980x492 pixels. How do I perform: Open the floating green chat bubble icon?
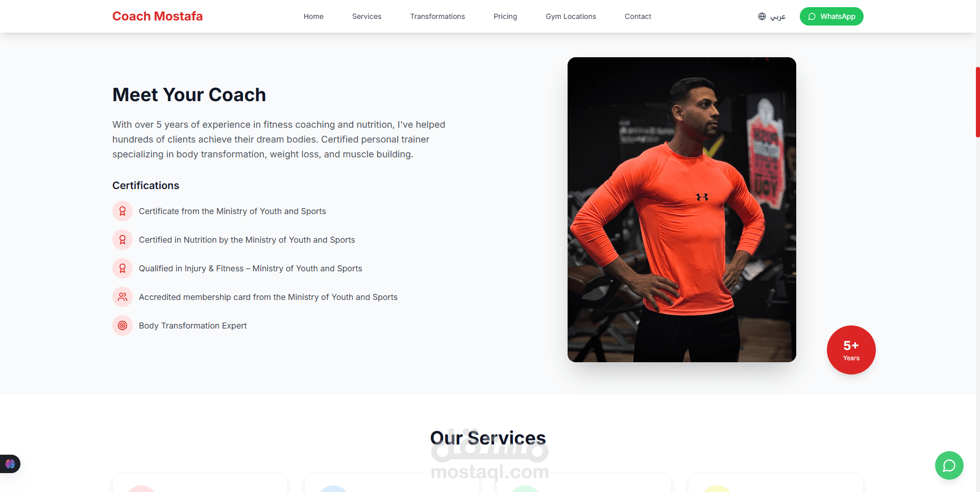coord(949,465)
